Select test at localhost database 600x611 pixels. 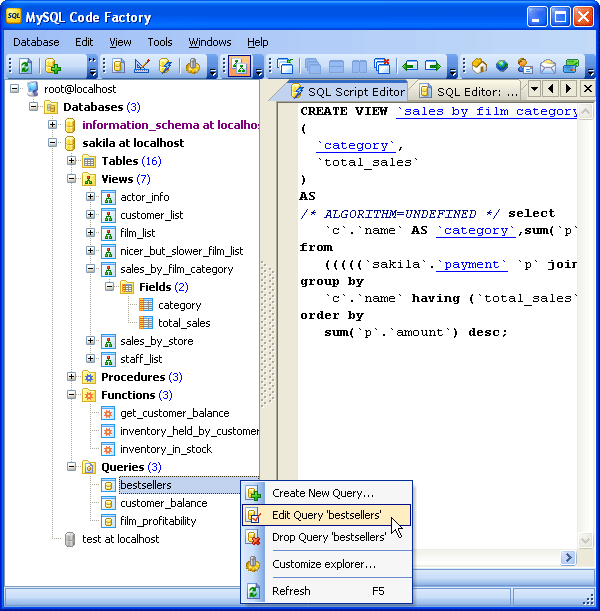(120, 539)
